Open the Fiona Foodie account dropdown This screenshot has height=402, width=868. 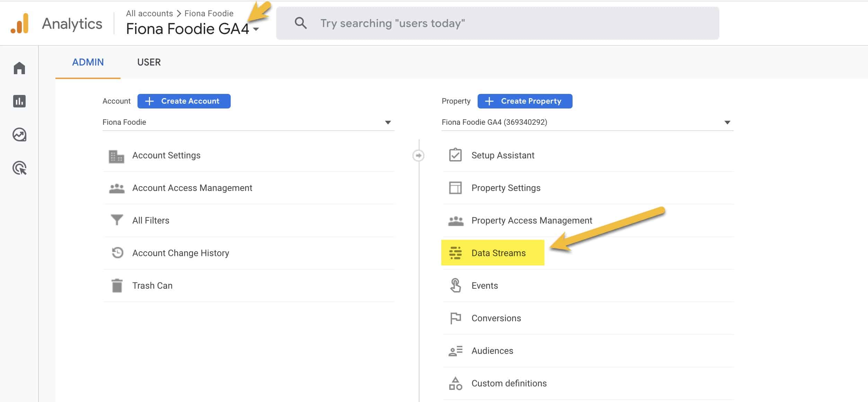click(248, 122)
